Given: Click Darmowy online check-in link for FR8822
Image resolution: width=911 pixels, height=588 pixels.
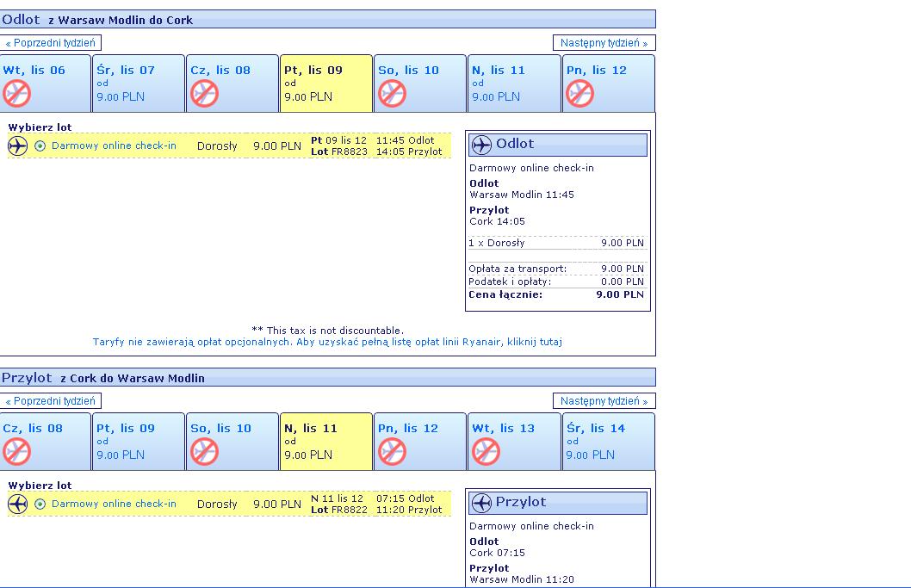Looking at the screenshot, I should [114, 504].
